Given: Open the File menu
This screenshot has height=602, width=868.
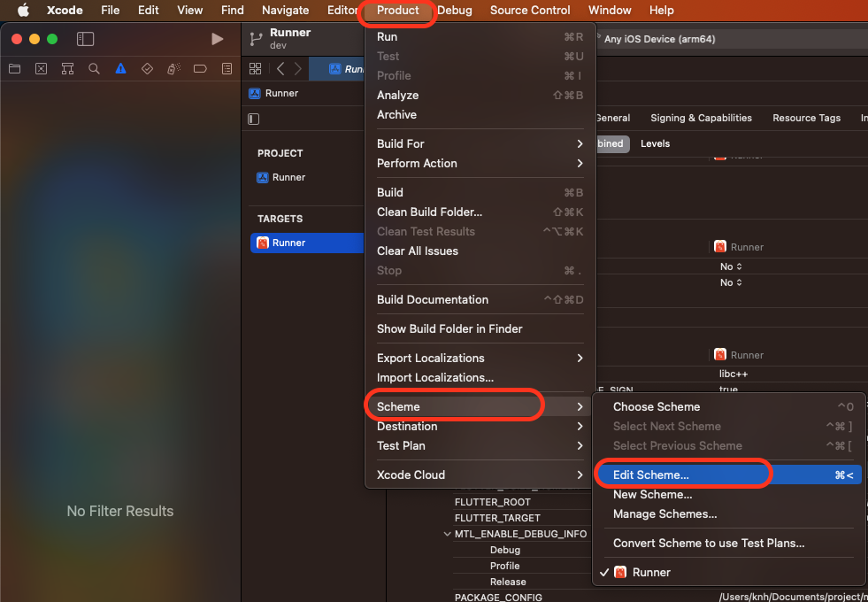Looking at the screenshot, I should tap(111, 10).
